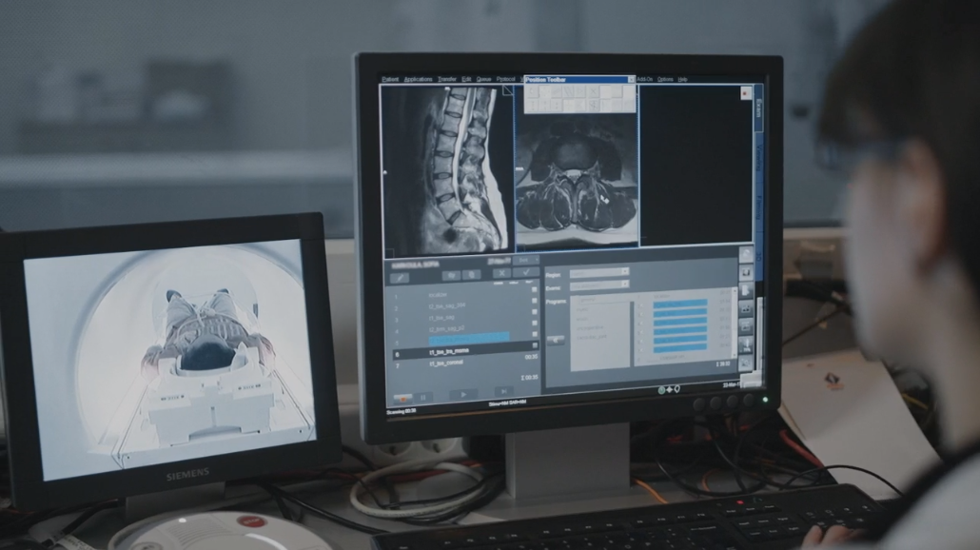Viewport: 980px width, 550px height.
Task: Click the green circular status icon in the bottom bar
Action: (661, 390)
